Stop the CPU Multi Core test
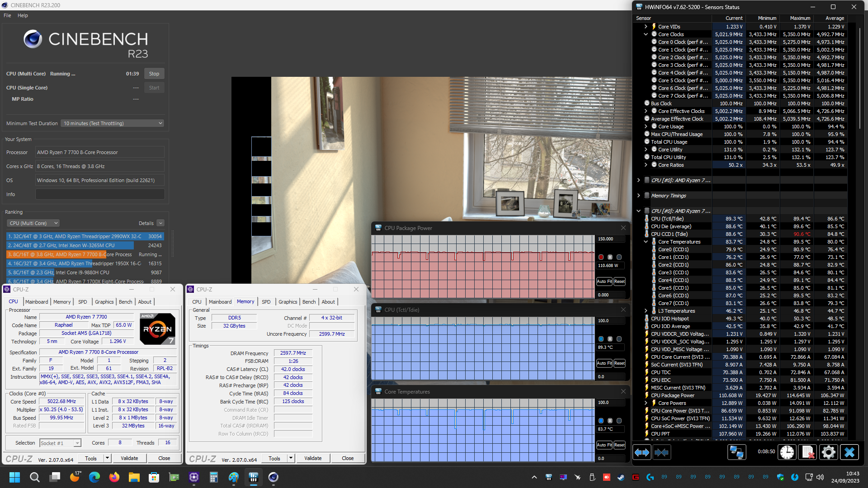Viewport: 868px width, 488px height. [x=154, y=74]
